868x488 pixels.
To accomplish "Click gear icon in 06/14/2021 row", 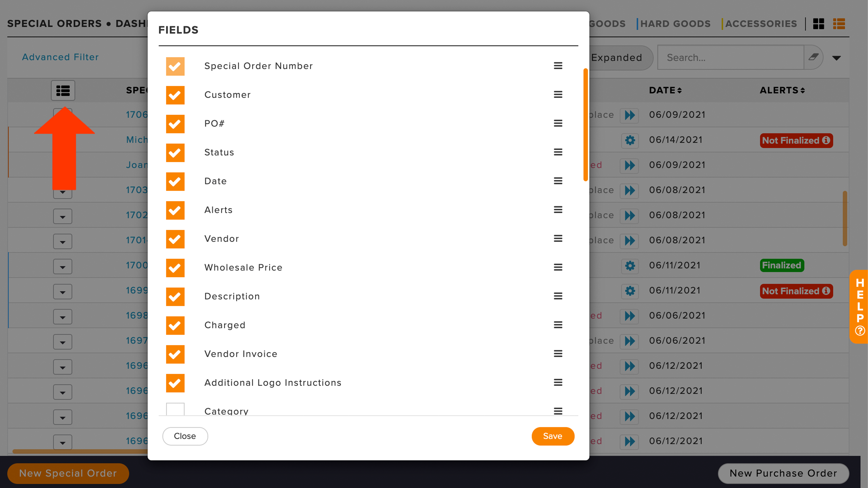I will (x=630, y=140).
